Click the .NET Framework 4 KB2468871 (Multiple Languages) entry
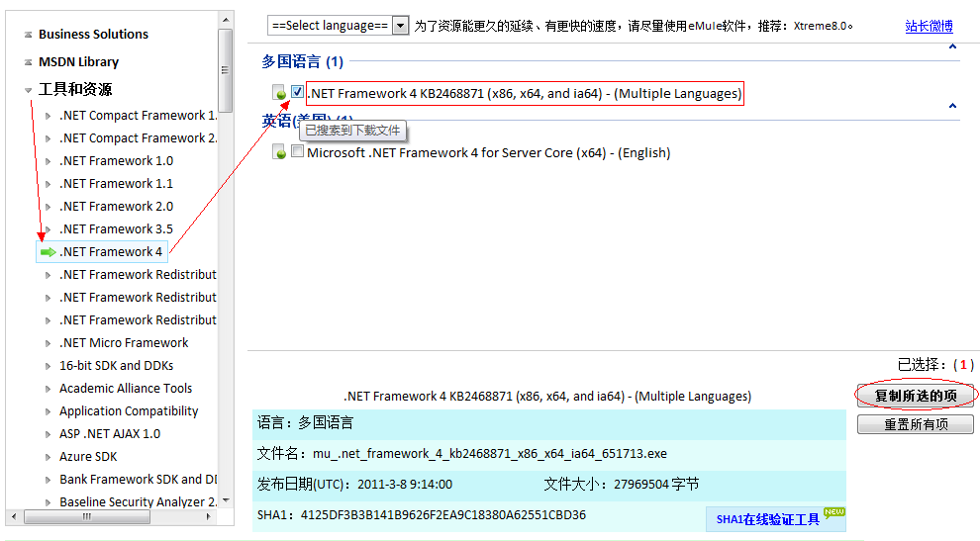980x541 pixels. coord(525,93)
